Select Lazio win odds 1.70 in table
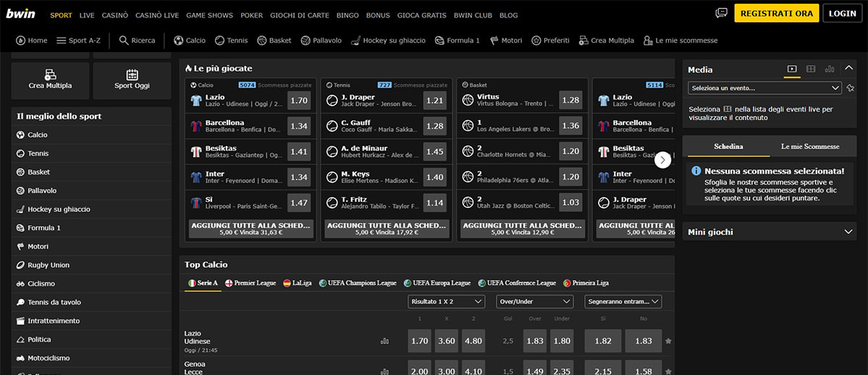Viewport: 868px width, 375px height. (420, 341)
